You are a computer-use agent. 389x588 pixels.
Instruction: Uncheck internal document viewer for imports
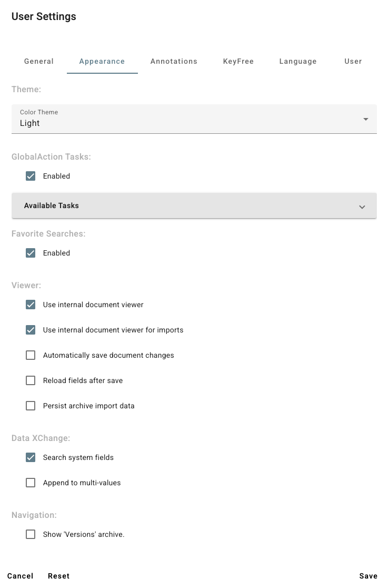(31, 330)
